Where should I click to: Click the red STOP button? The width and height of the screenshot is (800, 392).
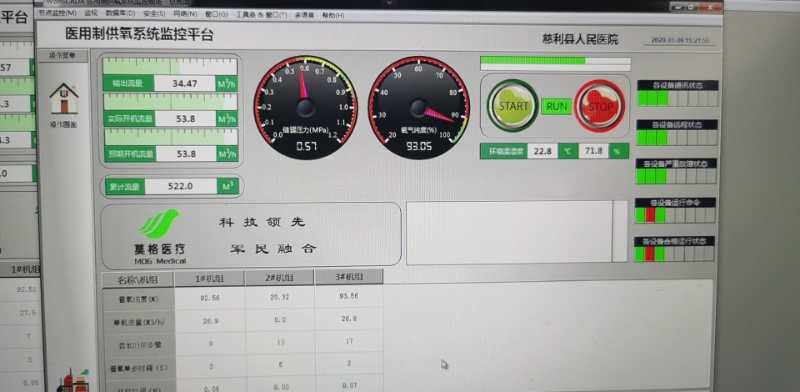coord(599,106)
